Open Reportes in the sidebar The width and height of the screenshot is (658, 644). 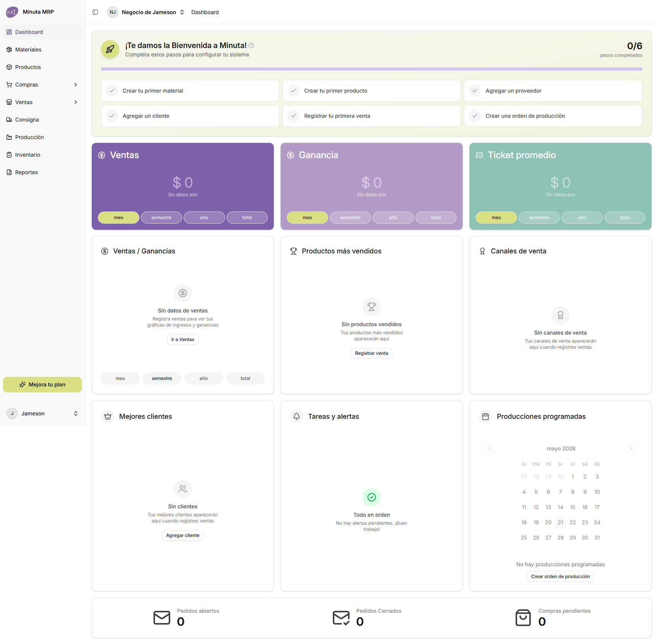[x=43, y=172]
